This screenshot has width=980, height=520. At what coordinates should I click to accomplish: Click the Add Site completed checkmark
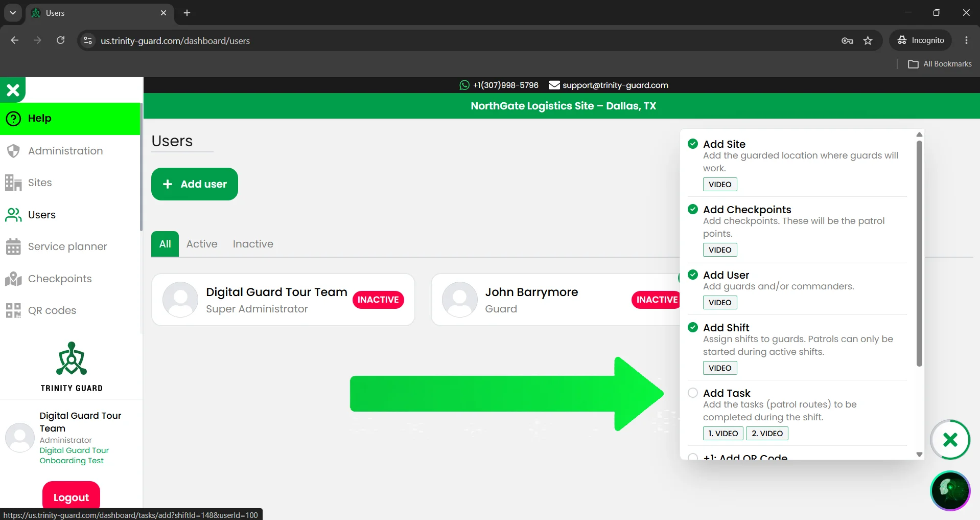tap(693, 144)
